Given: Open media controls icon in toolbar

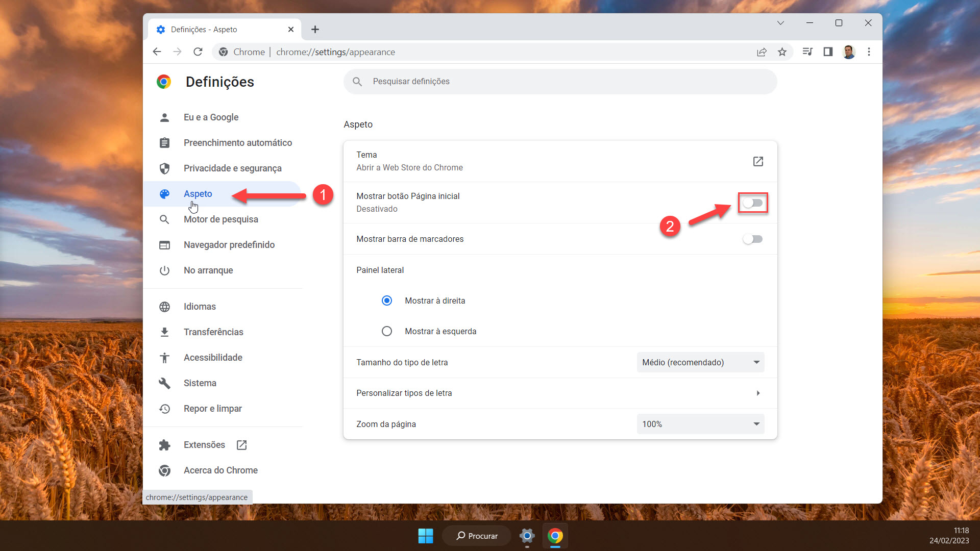Looking at the screenshot, I should pyautogui.click(x=807, y=52).
